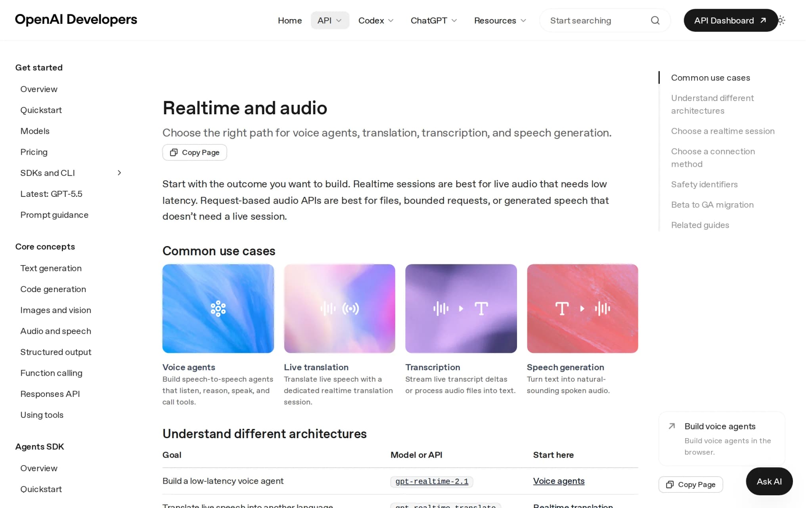This screenshot has height=508, width=812.
Task: Jump to Choose a realtime session
Action: (x=722, y=131)
